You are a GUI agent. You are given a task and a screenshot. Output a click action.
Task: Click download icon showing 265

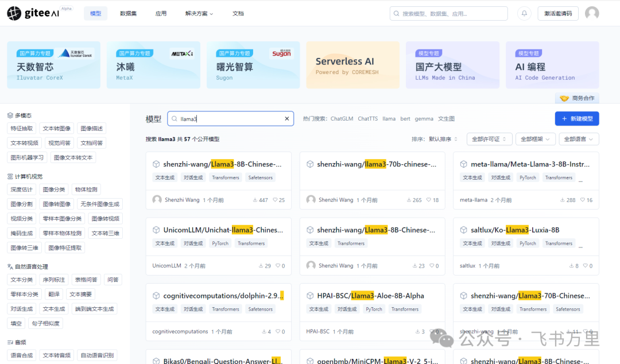click(409, 200)
